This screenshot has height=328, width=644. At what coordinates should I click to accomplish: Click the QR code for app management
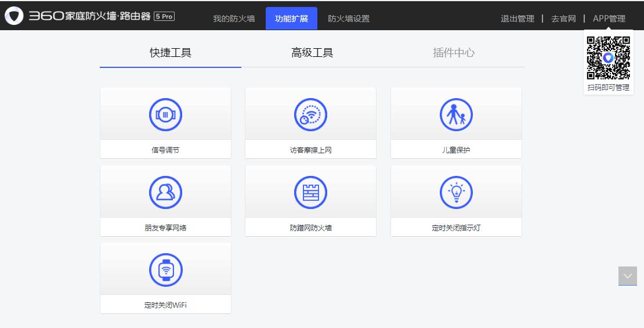pos(608,58)
